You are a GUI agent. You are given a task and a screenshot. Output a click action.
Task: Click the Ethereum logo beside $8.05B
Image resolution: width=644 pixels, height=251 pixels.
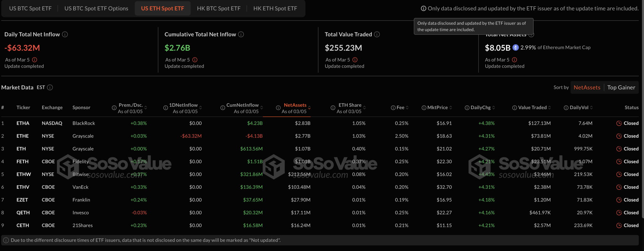click(x=515, y=47)
